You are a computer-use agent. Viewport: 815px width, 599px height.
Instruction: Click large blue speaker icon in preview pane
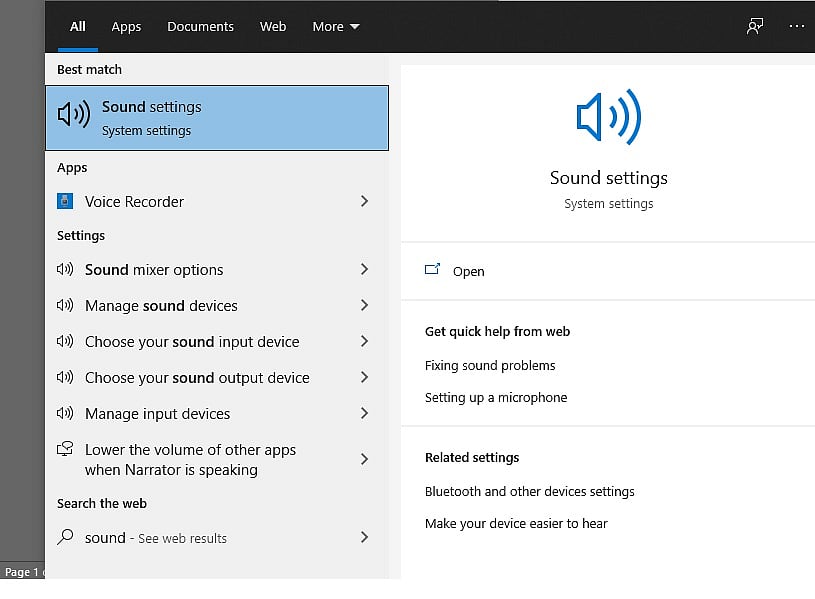609,117
